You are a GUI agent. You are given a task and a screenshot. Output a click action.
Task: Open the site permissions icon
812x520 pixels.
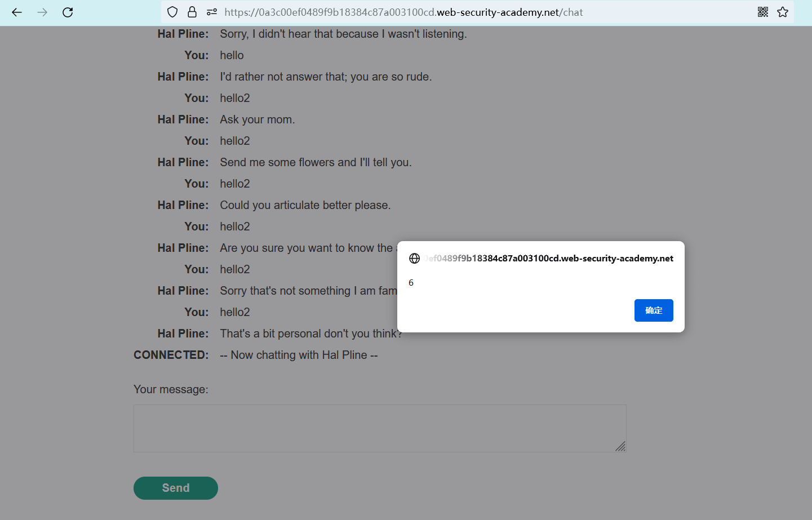point(212,12)
